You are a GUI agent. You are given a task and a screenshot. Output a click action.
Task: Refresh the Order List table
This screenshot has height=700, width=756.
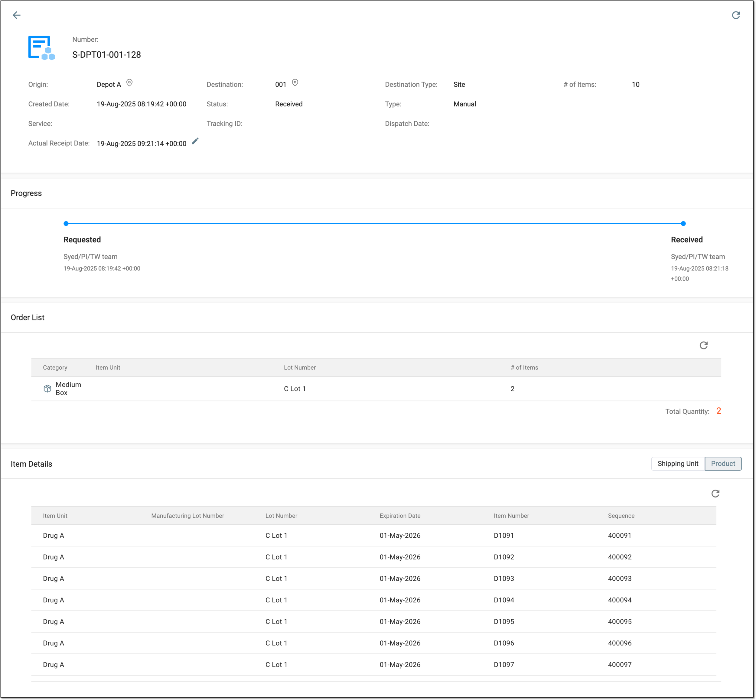coord(703,345)
